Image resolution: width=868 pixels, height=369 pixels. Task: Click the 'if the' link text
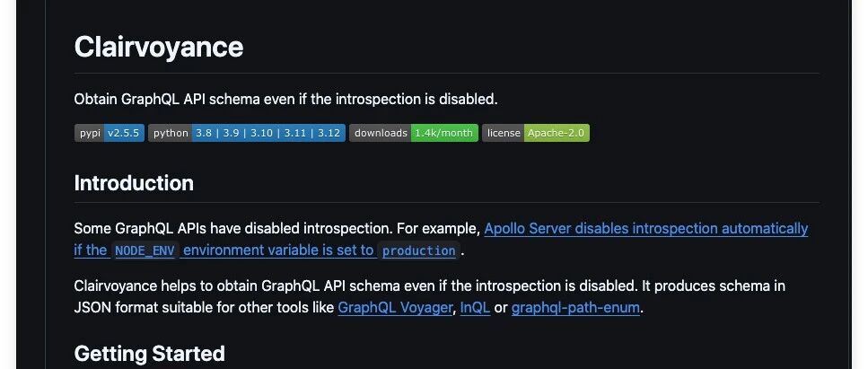tap(91, 250)
